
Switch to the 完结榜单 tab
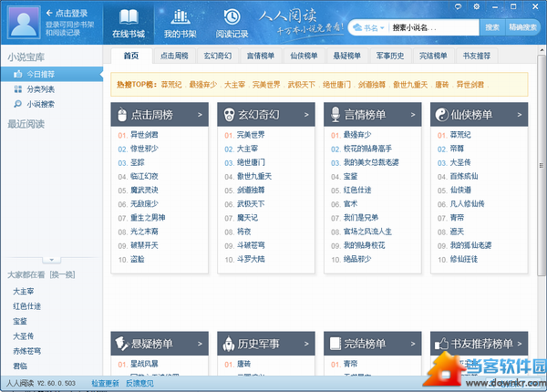click(x=433, y=56)
